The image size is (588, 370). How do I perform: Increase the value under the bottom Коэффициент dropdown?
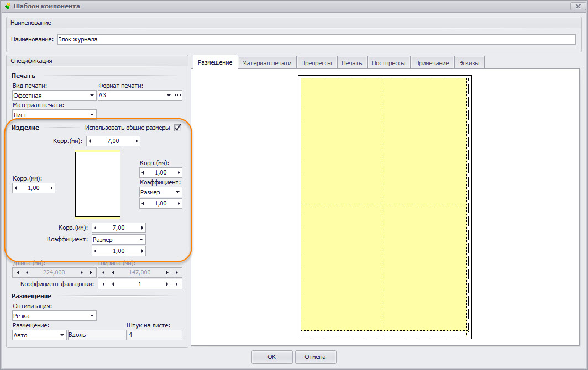point(142,251)
